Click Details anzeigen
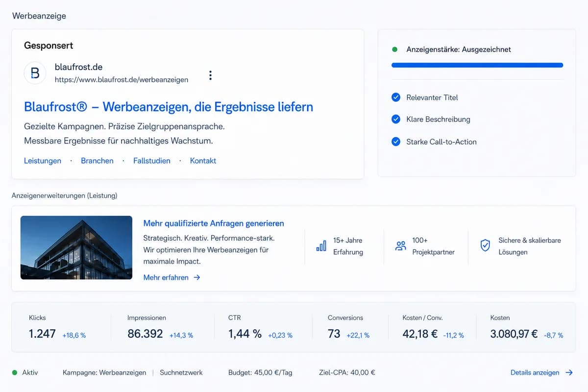The image size is (588, 392). [x=535, y=372]
